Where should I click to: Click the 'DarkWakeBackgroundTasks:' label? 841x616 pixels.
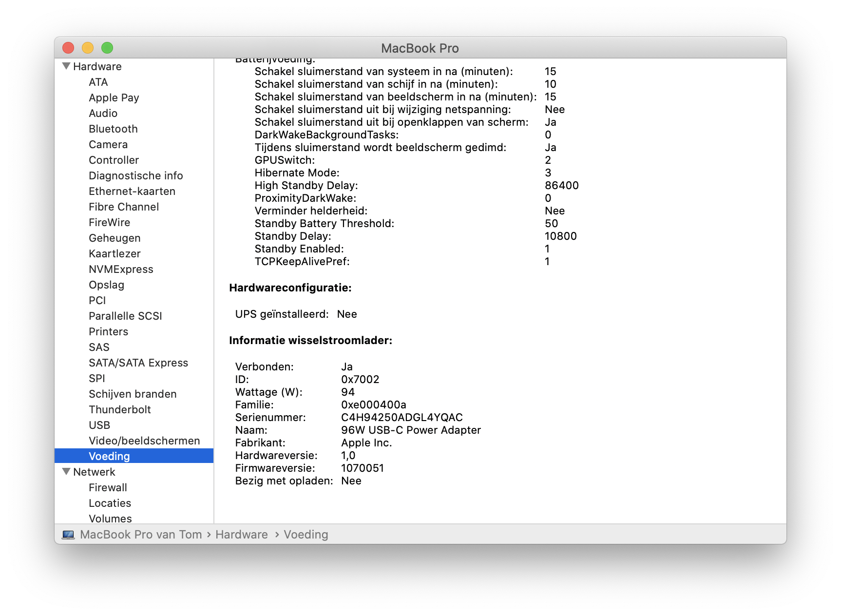click(327, 135)
